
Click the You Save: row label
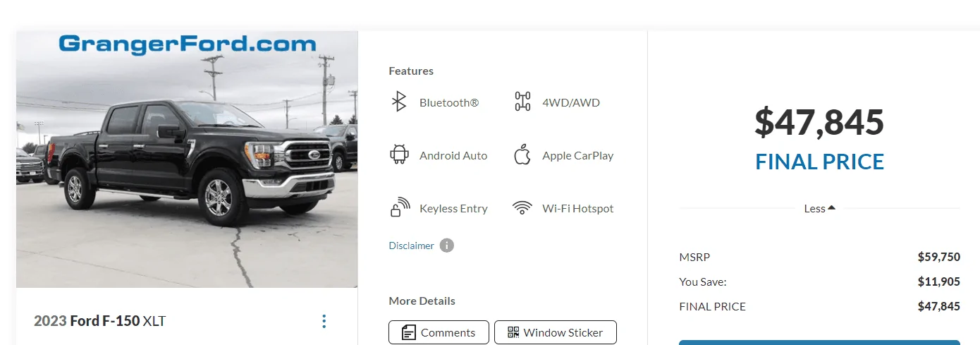pyautogui.click(x=703, y=282)
